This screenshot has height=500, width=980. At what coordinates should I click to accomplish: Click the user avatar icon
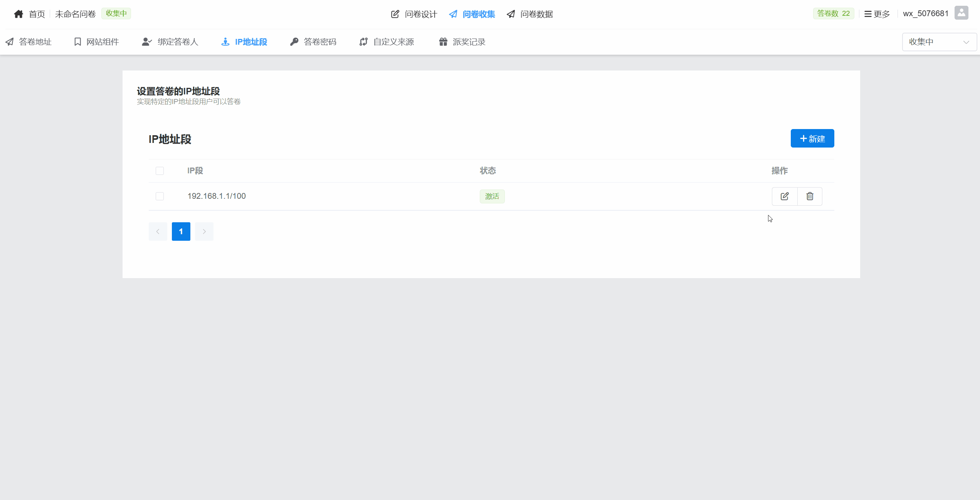[961, 13]
